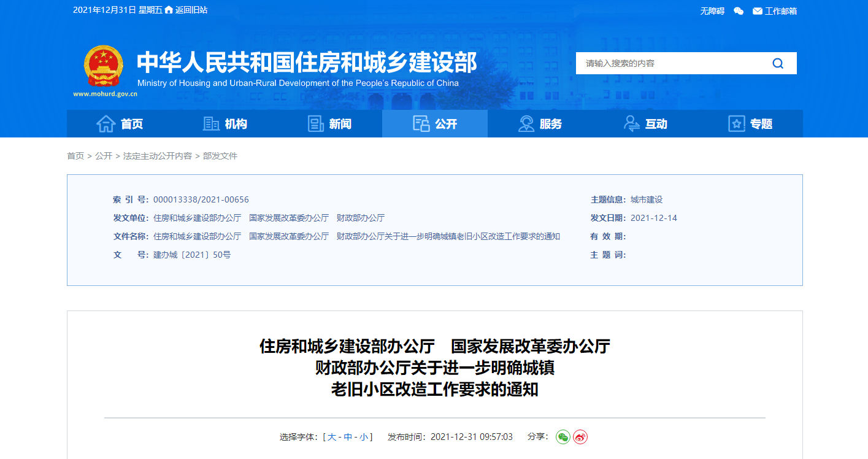
Task: Click the 无障碍 accessibility link
Action: pos(712,11)
